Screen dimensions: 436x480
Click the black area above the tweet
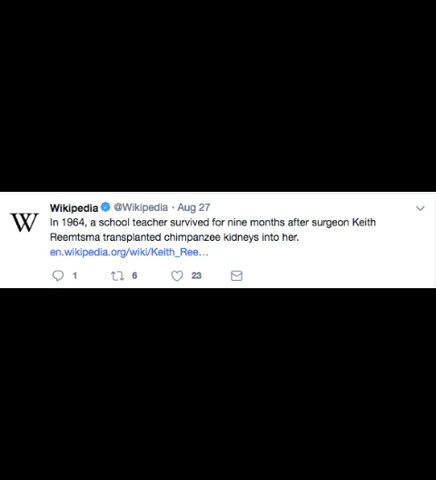218,96
